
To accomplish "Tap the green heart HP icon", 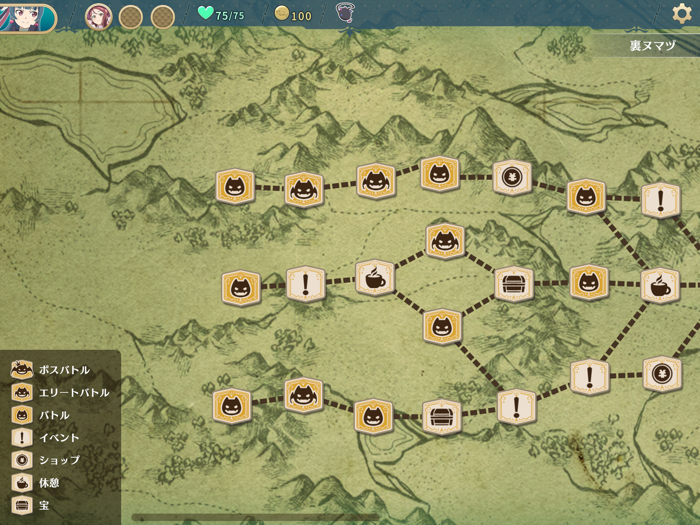I will pyautogui.click(x=205, y=12).
